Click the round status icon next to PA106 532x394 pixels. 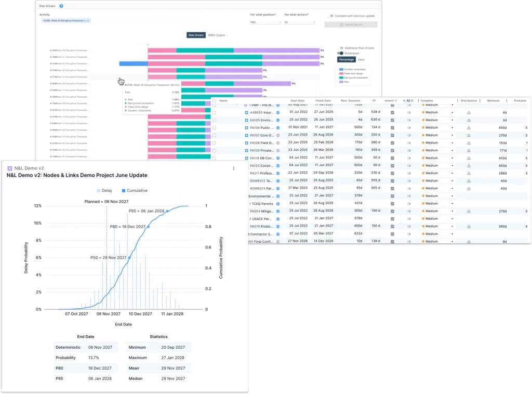pyautogui.click(x=277, y=127)
